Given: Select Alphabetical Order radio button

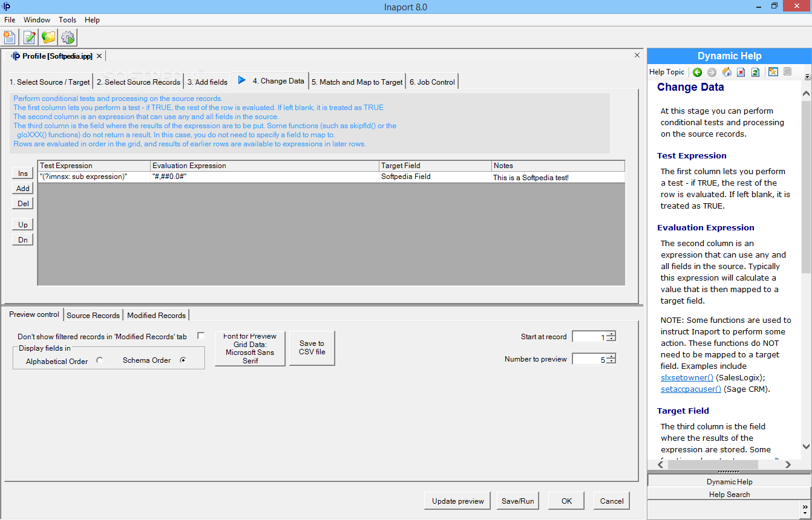Looking at the screenshot, I should point(99,360).
